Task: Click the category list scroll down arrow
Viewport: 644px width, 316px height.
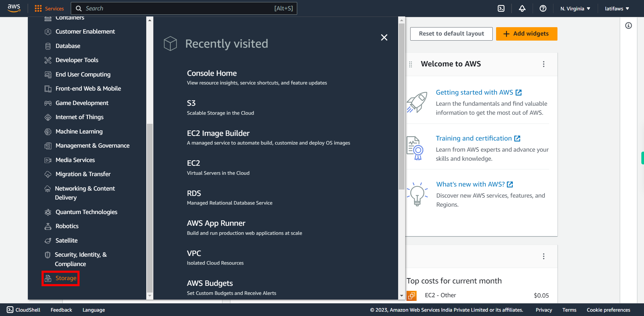Action: coord(150,296)
